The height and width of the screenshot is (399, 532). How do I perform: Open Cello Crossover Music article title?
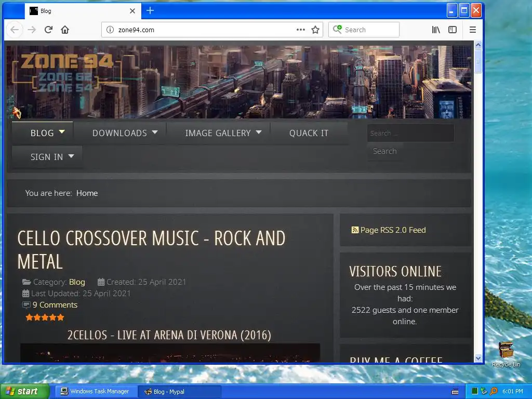(151, 250)
